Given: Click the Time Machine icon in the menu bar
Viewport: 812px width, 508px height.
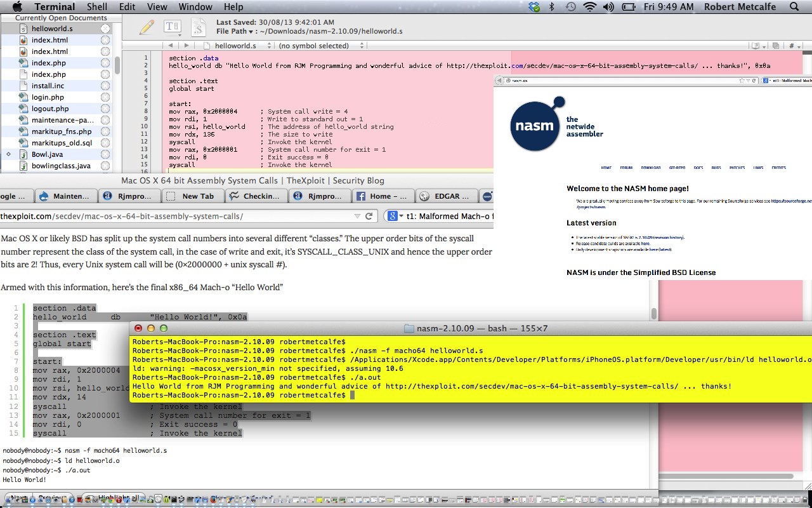Looking at the screenshot, I should [x=570, y=7].
